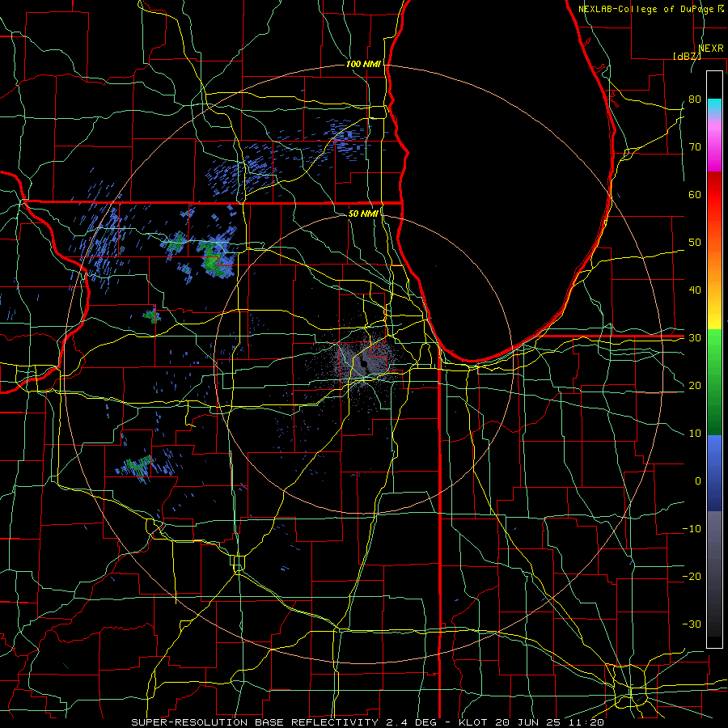
Task: Click the 70 value on the dBZ scale
Action: (695, 146)
